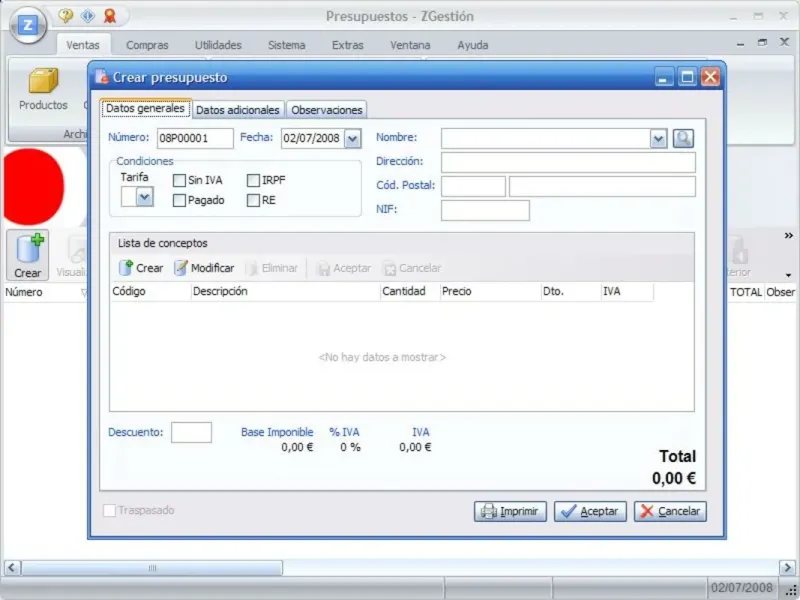This screenshot has height=600, width=800.
Task: Toggle the Pagado checkbox
Action: pos(179,201)
